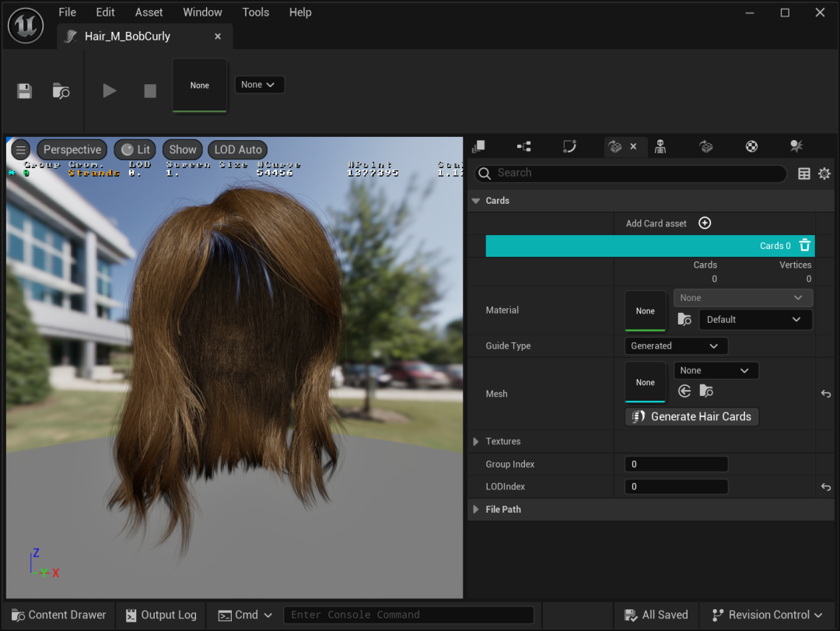
Task: Open the checkered sphere material tab
Action: pyautogui.click(x=751, y=146)
